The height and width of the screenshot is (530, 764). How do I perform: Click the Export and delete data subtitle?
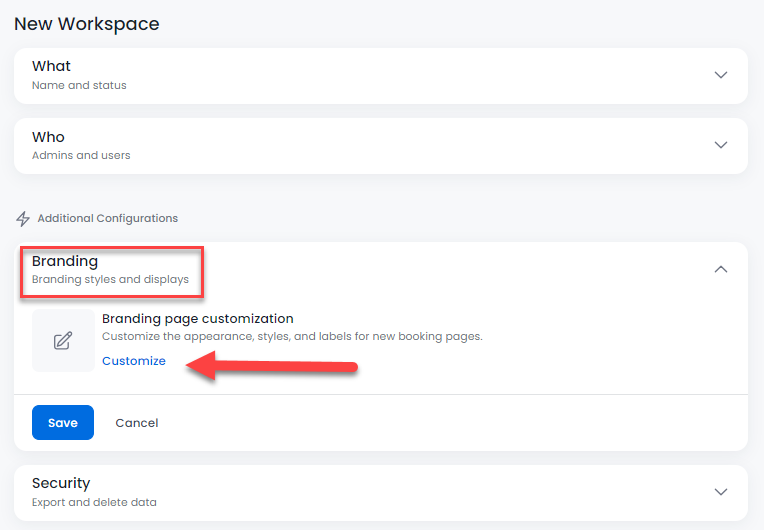tap(94, 502)
